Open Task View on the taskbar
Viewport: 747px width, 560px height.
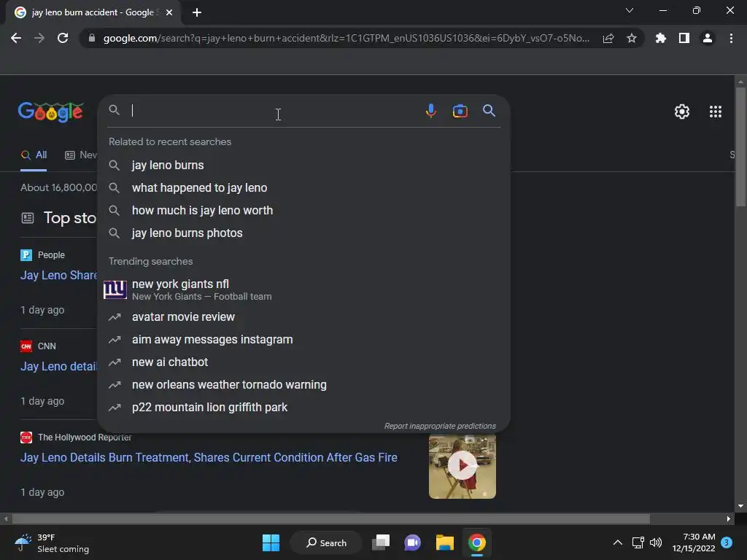(381, 542)
